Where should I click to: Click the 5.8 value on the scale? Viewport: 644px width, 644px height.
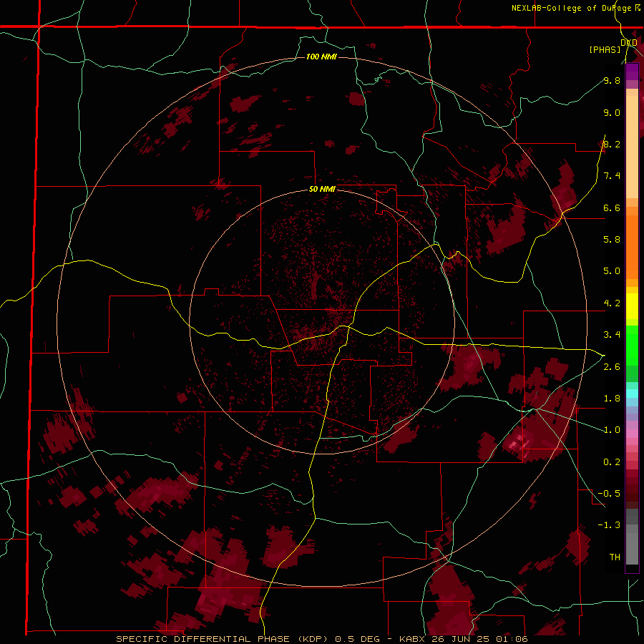[612, 240]
